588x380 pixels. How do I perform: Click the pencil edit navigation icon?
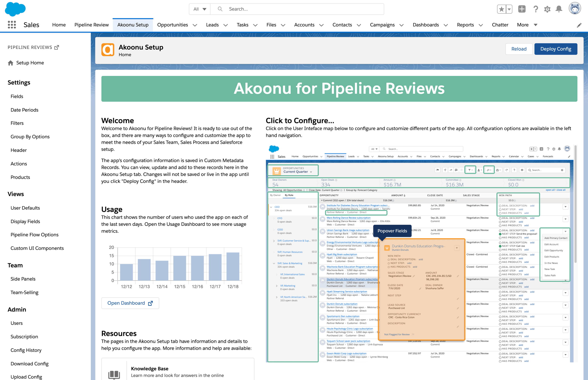click(579, 25)
